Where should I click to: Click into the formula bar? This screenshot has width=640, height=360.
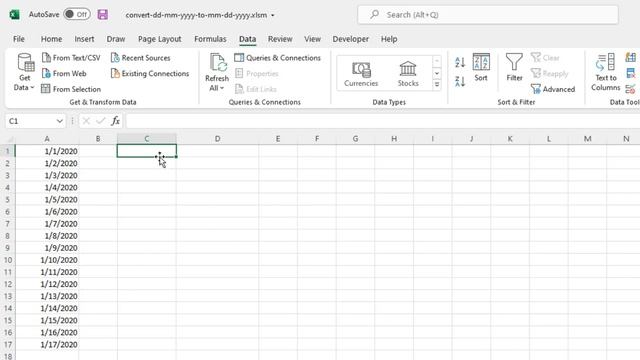point(383,121)
